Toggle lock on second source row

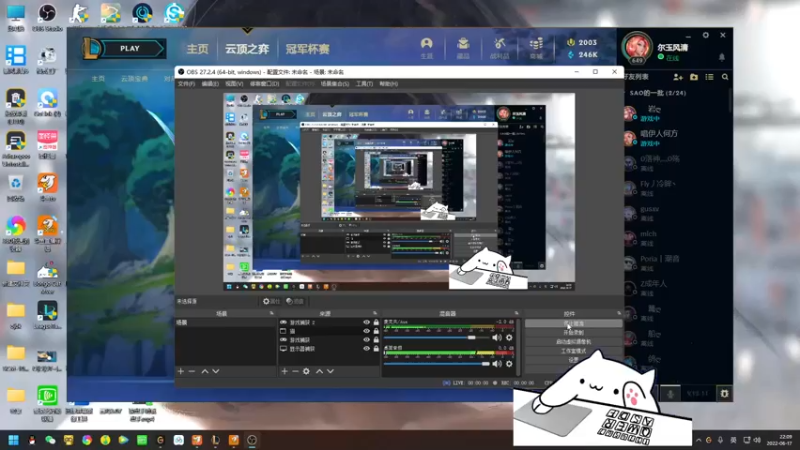376,331
